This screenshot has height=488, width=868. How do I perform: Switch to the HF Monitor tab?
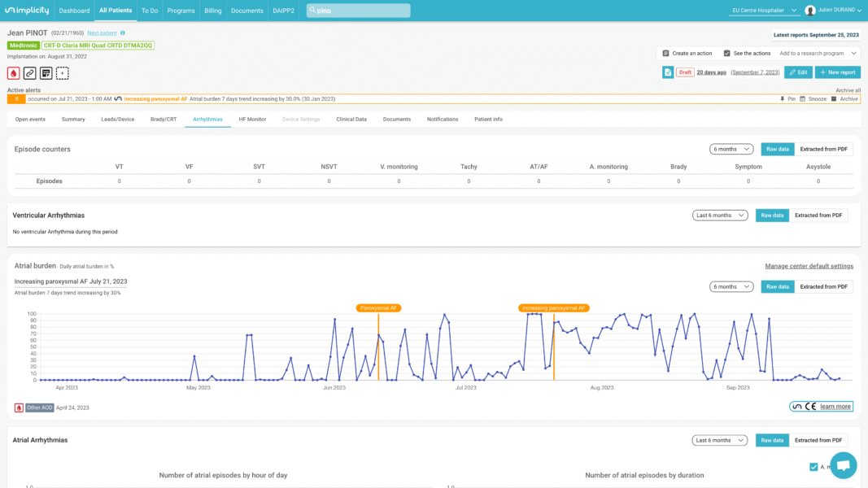point(252,120)
